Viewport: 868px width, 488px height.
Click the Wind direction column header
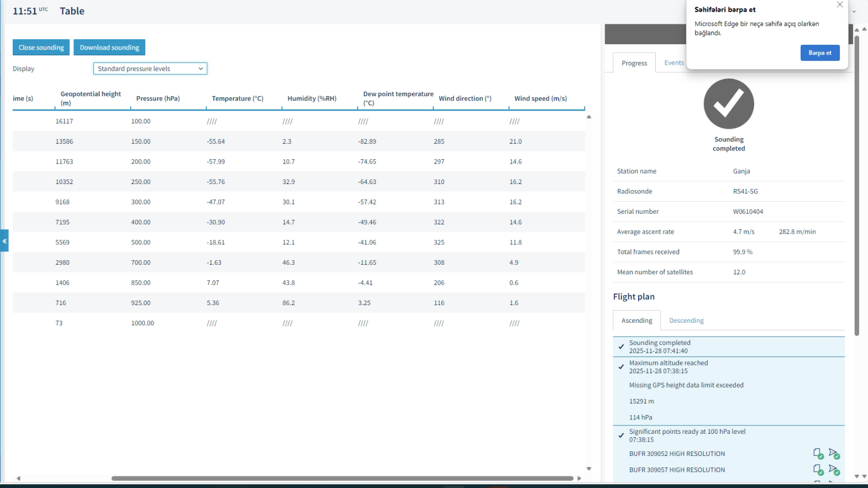coord(465,98)
